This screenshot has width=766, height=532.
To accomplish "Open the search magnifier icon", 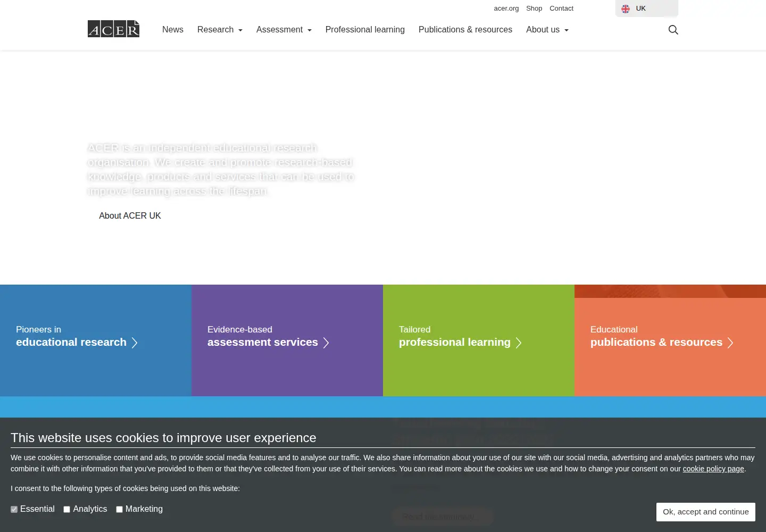I will coord(673,30).
